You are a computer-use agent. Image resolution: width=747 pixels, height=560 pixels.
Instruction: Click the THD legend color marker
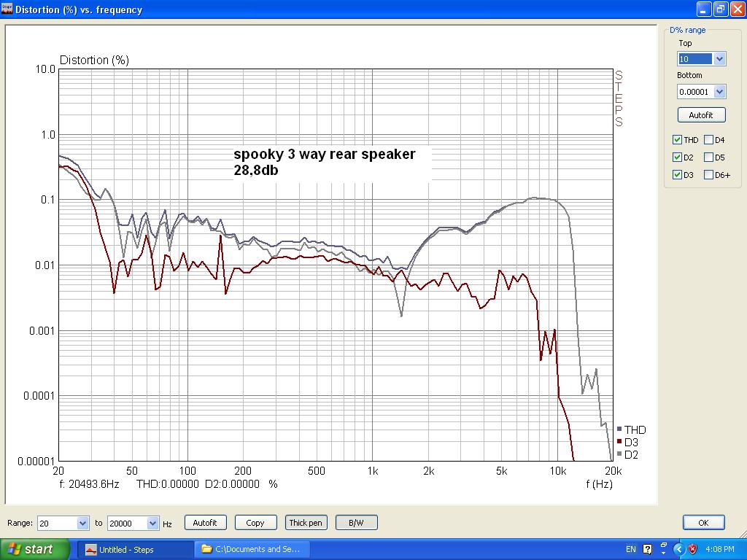click(x=619, y=429)
